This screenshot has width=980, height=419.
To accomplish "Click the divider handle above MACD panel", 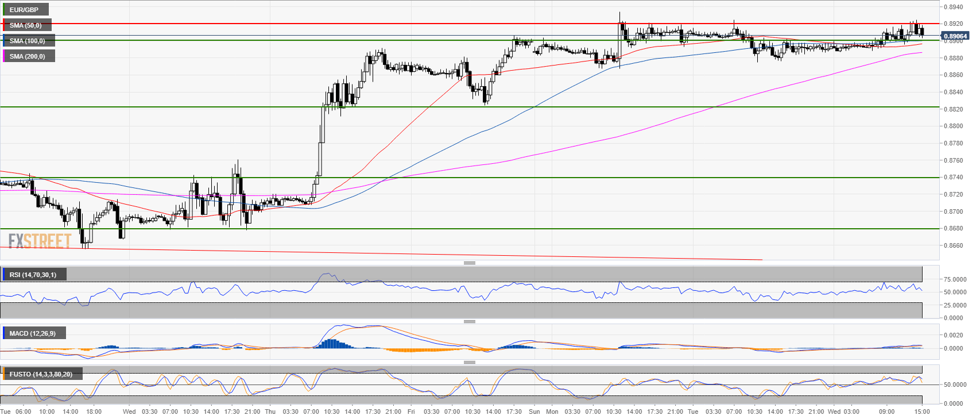I will click(469, 321).
